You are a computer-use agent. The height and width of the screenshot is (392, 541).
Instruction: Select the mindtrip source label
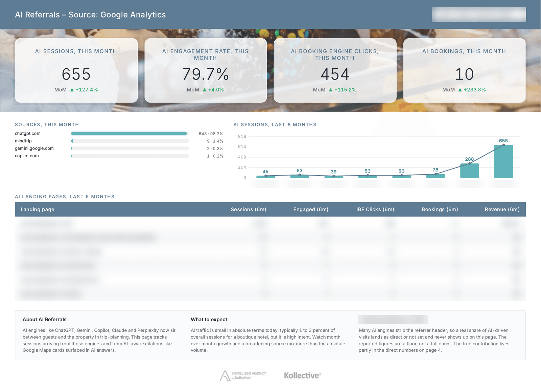click(x=23, y=141)
